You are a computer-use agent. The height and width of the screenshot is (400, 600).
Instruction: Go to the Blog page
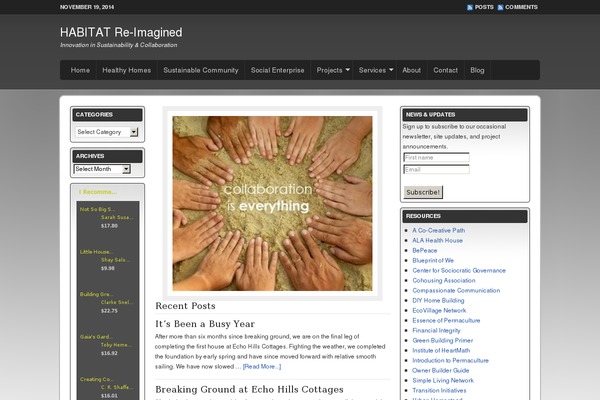coord(477,70)
